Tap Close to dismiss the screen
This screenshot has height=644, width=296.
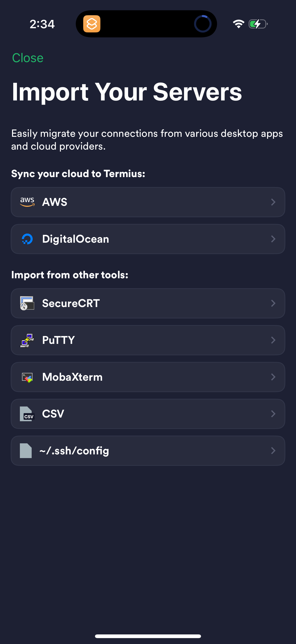28,58
